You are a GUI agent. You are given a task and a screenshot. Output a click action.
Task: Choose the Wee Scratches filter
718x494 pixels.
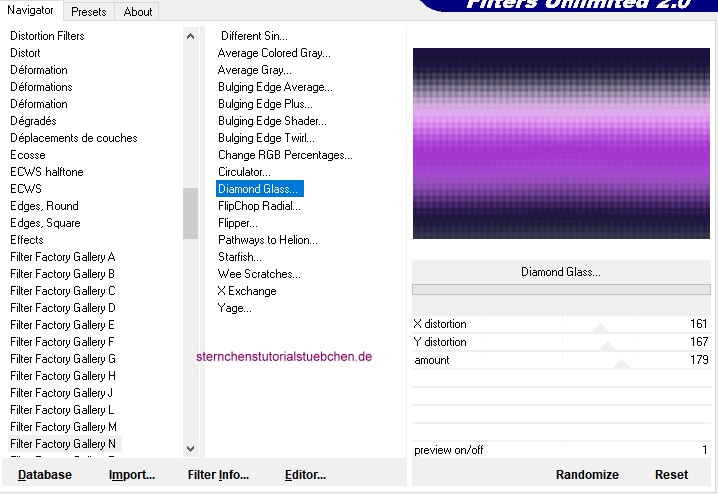(259, 274)
